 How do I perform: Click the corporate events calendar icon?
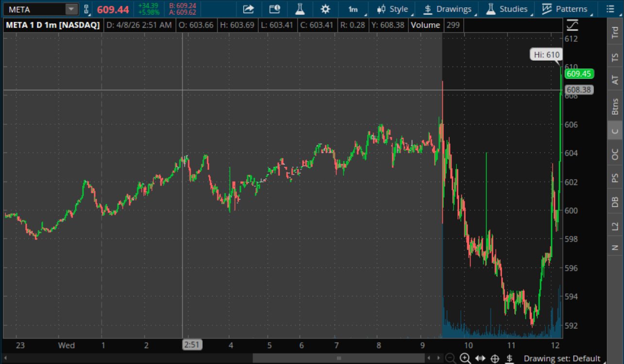[x=274, y=8]
